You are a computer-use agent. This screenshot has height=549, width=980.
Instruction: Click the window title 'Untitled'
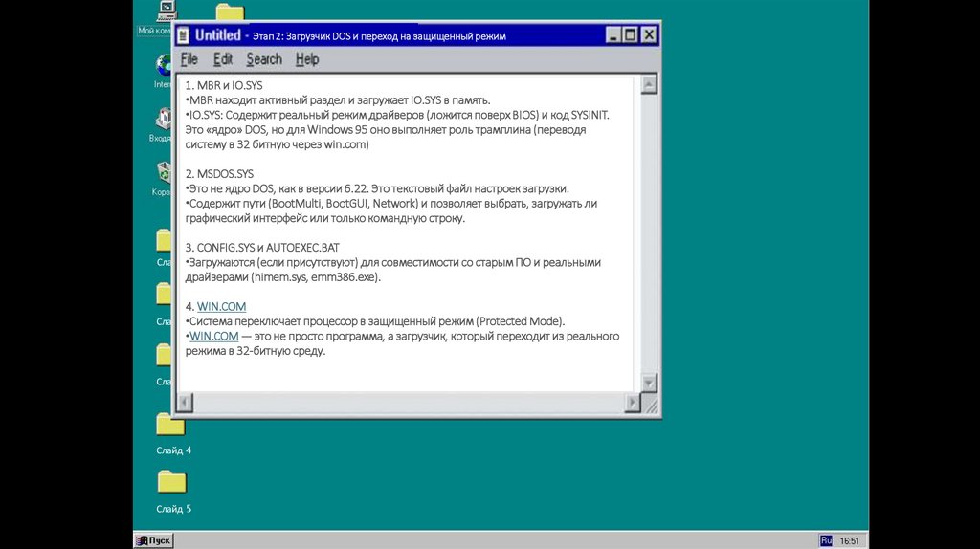[217, 35]
